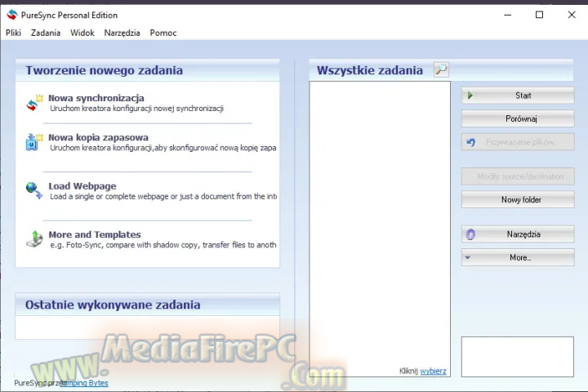Open the Zadania menu

coord(46,33)
